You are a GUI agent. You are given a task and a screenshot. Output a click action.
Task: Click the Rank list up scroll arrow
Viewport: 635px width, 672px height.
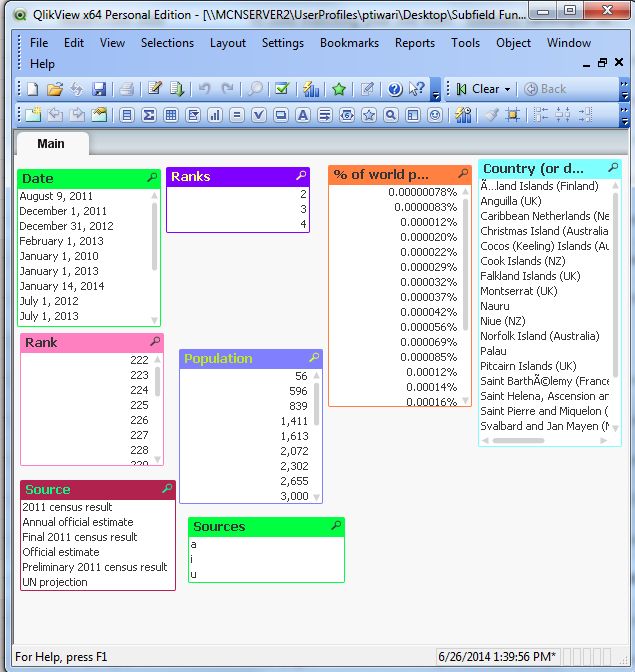pos(158,359)
